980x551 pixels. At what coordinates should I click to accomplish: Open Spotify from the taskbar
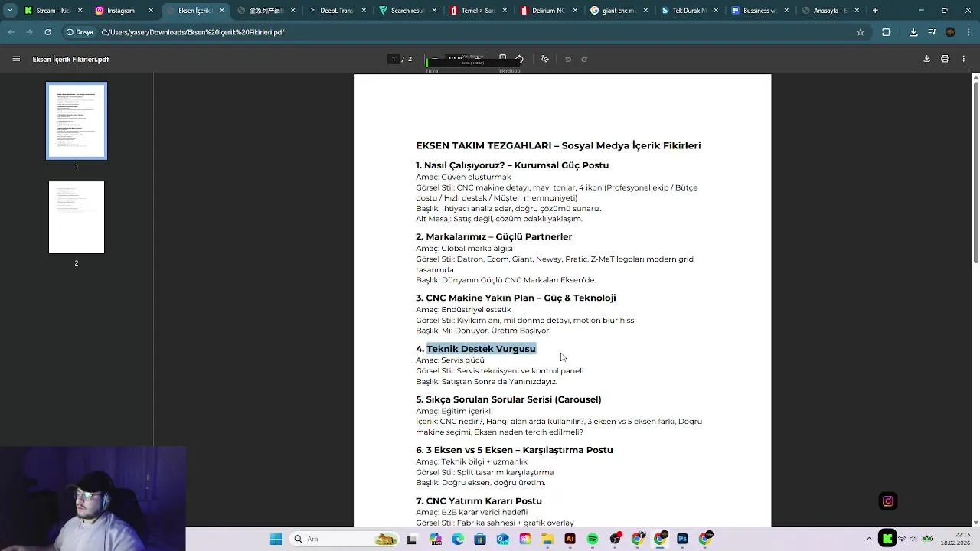tap(593, 539)
